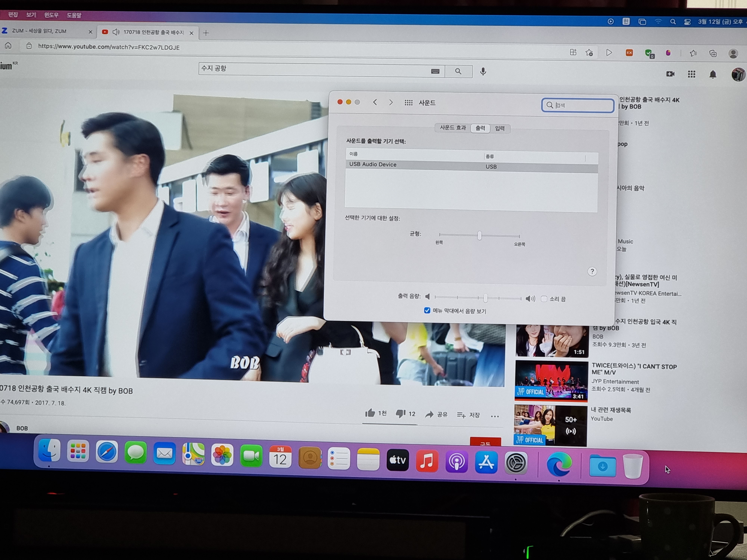747x560 pixels.
Task: Open App Store in Dock
Action: point(486,462)
